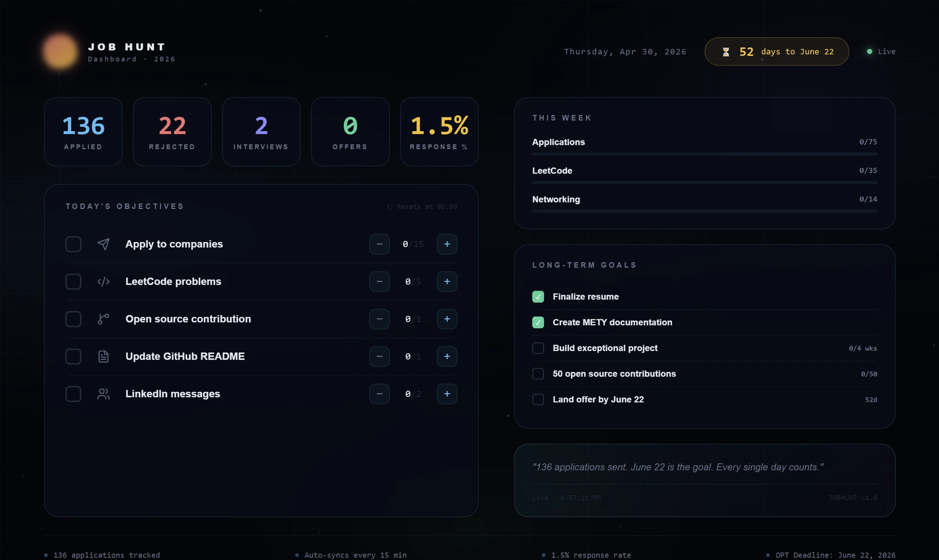Open the 22 Rejected stat card
Screen dimensions: 939x560
coord(172,132)
